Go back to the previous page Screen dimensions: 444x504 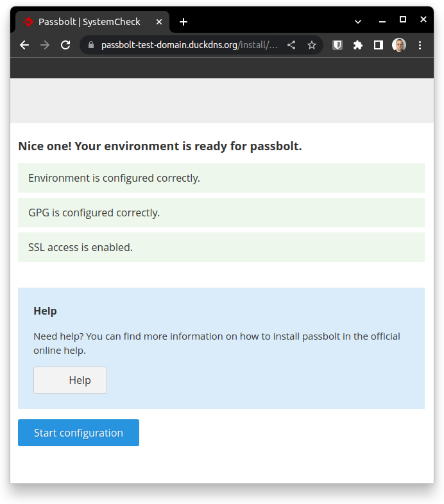pos(24,45)
